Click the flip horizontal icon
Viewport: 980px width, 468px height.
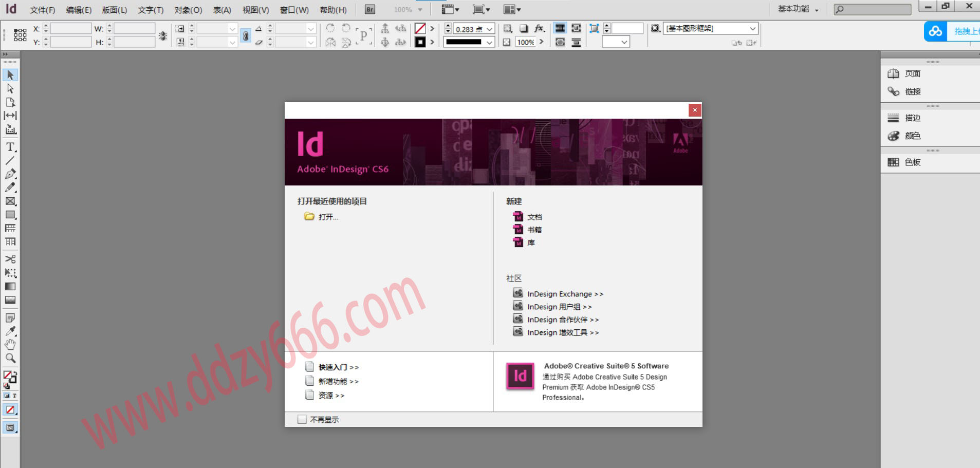click(x=330, y=42)
